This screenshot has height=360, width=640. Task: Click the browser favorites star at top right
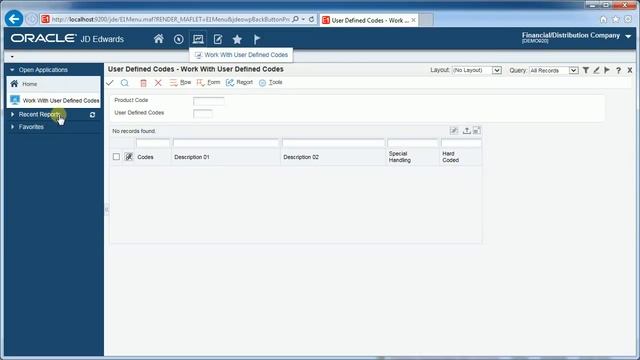(x=616, y=19)
